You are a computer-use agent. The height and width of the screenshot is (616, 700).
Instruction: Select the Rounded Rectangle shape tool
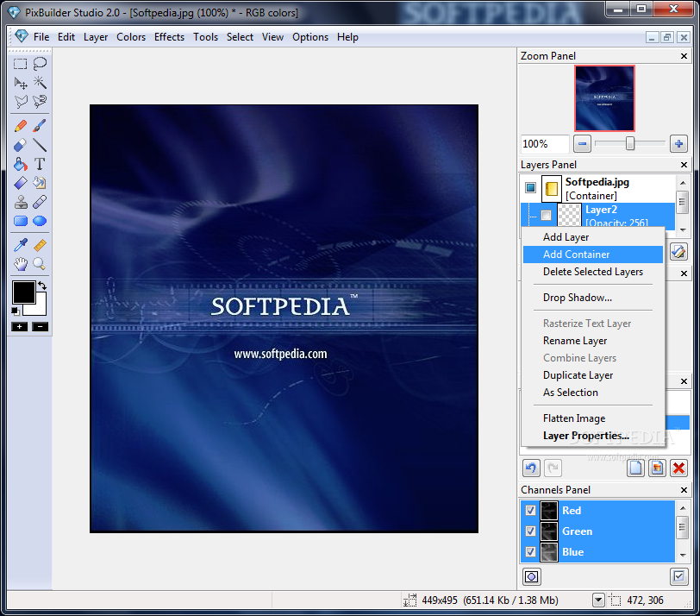click(x=20, y=221)
